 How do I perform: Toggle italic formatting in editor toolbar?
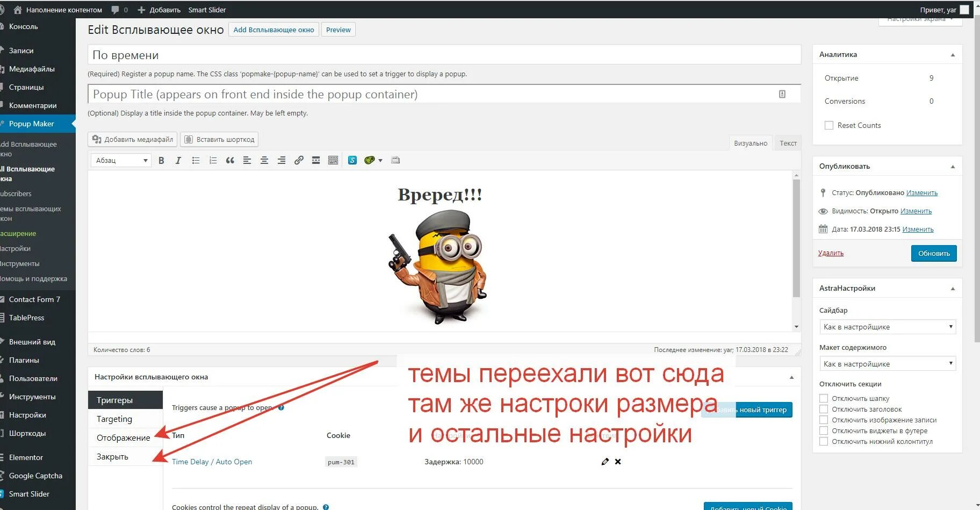178,160
